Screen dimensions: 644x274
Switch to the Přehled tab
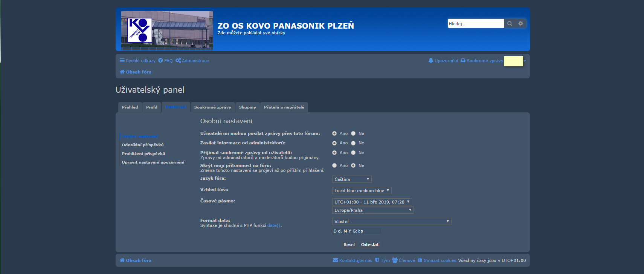pos(130,107)
